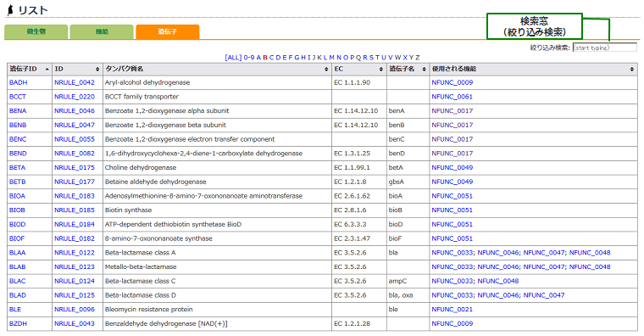Screen dimensions: 644x336
Task: Open NFUNC_0049 in BETA row
Action: [x=452, y=167]
